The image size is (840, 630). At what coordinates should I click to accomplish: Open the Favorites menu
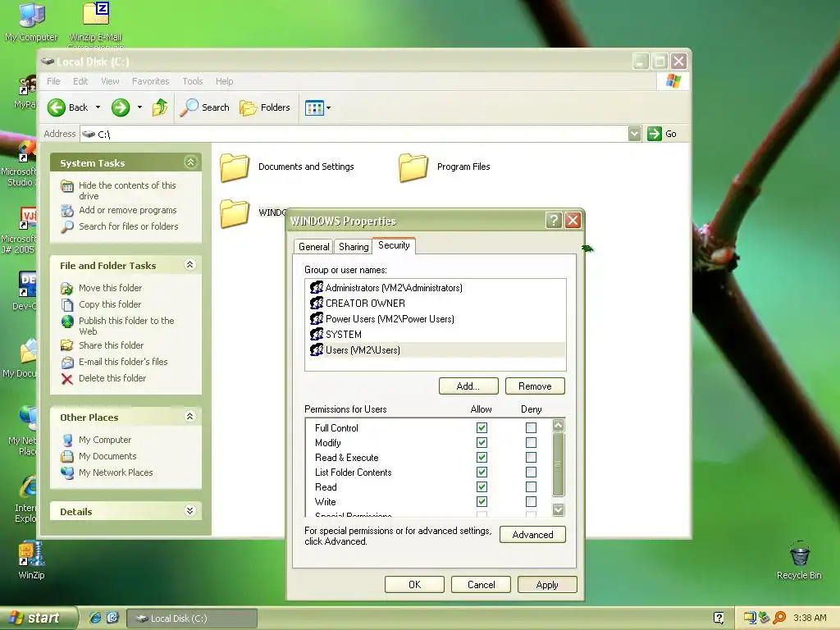[151, 81]
